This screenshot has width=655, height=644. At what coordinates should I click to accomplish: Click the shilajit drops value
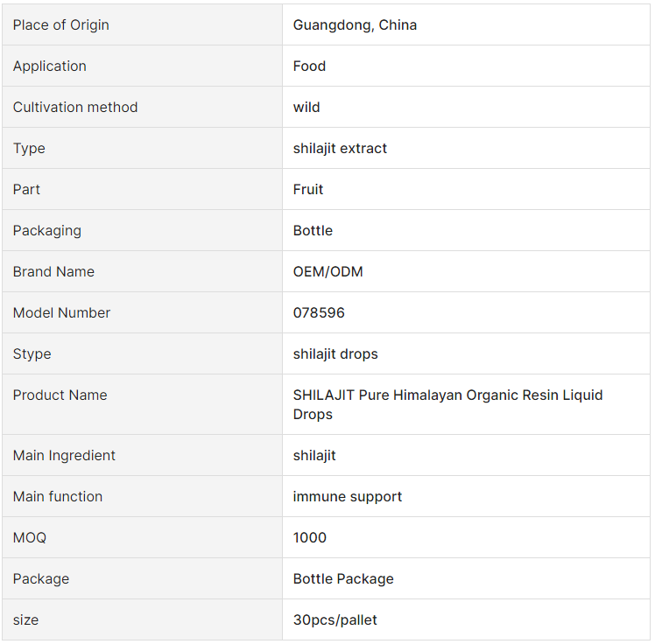335,353
